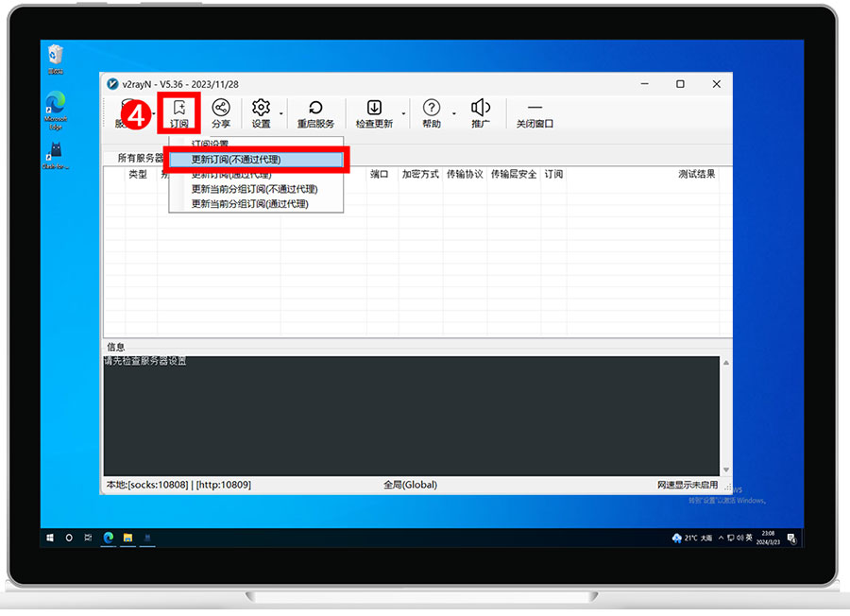Expand the dropdown arrow beside 设置
The height and width of the screenshot is (616, 850).
tap(280, 114)
